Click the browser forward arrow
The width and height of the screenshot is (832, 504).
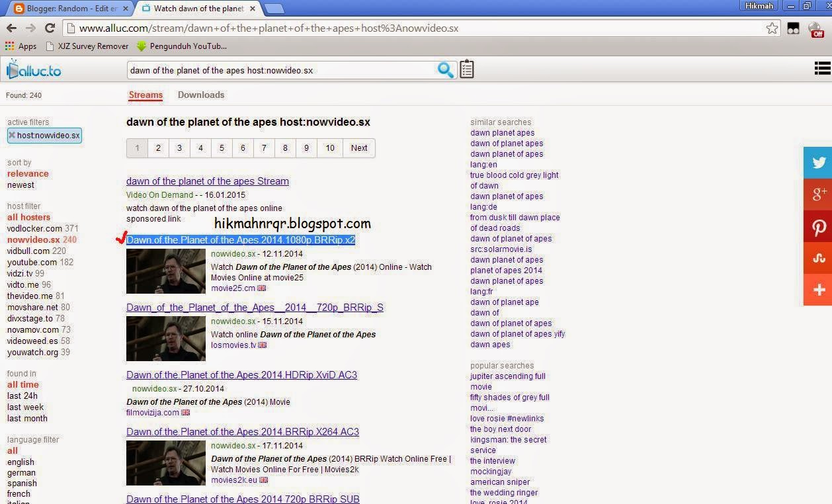click(x=30, y=28)
